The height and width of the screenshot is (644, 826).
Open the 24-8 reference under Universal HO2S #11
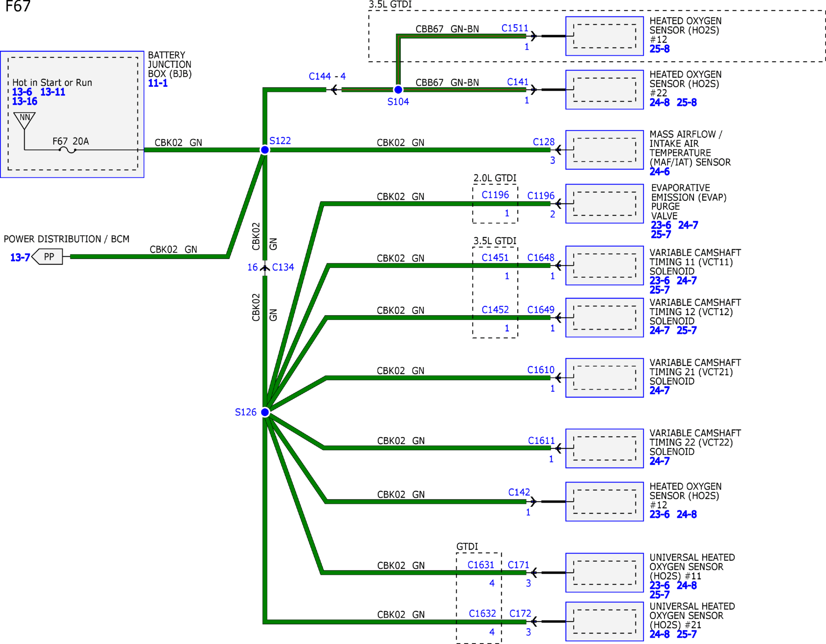(687, 585)
